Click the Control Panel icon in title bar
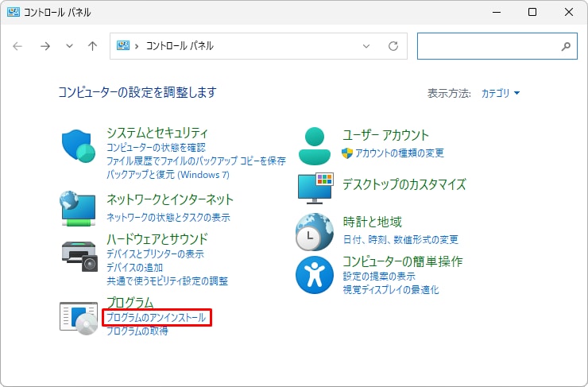This screenshot has width=588, height=387. tap(14, 12)
